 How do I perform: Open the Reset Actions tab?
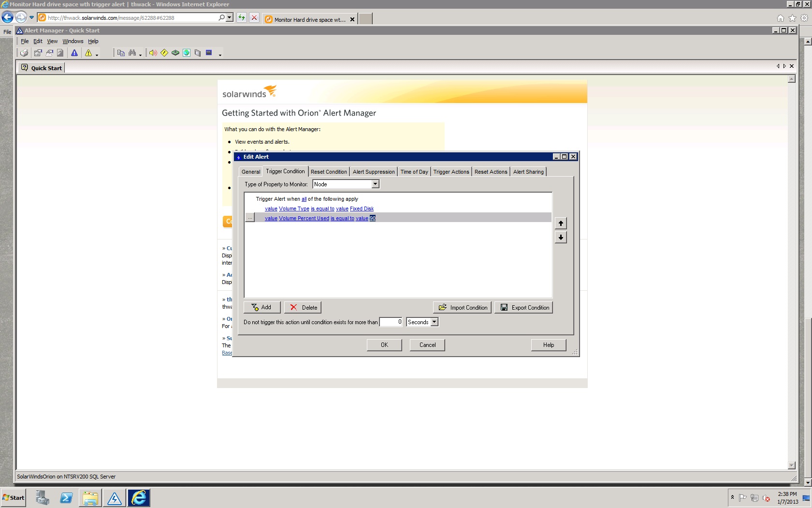(x=491, y=172)
